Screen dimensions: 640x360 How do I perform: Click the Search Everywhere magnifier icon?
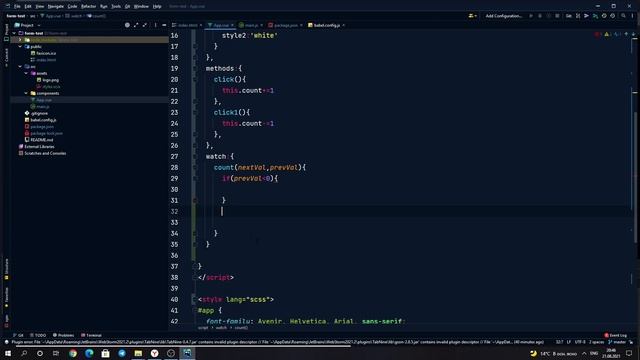click(x=623, y=16)
